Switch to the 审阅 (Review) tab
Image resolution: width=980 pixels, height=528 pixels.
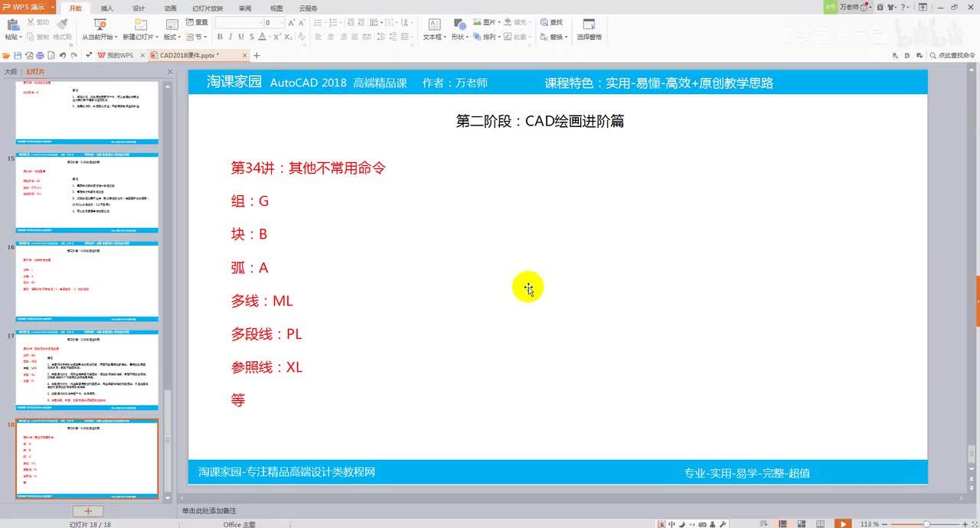pyautogui.click(x=244, y=8)
